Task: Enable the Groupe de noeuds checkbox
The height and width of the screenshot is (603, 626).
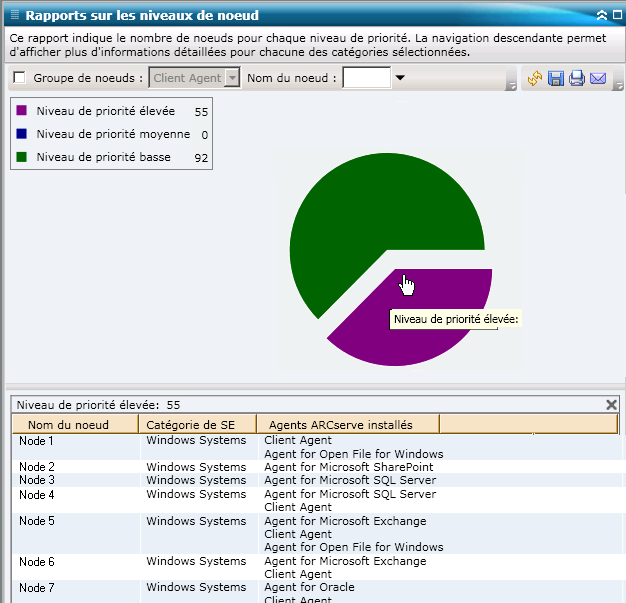Action: click(x=19, y=78)
